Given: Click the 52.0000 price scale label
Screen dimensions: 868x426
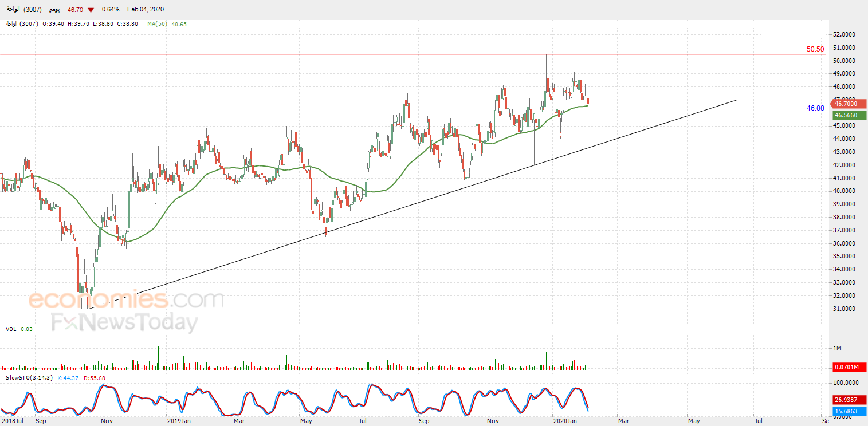Looking at the screenshot, I should pos(844,34).
